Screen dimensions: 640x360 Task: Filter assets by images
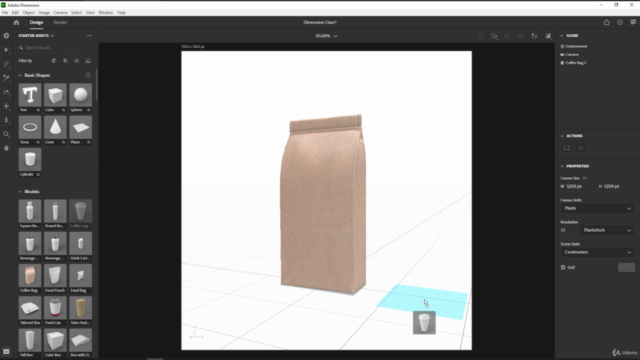pos(88,61)
